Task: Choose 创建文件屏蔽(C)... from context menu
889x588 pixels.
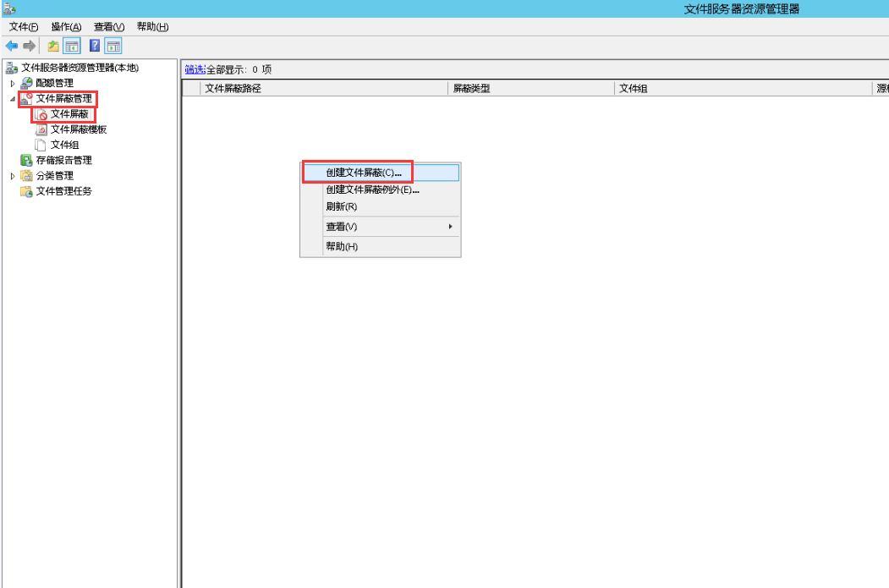Action: click(381, 173)
